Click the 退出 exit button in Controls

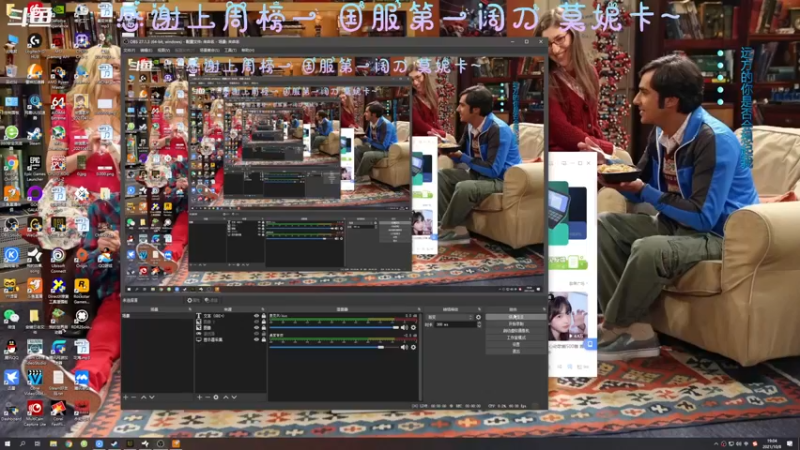click(x=516, y=351)
